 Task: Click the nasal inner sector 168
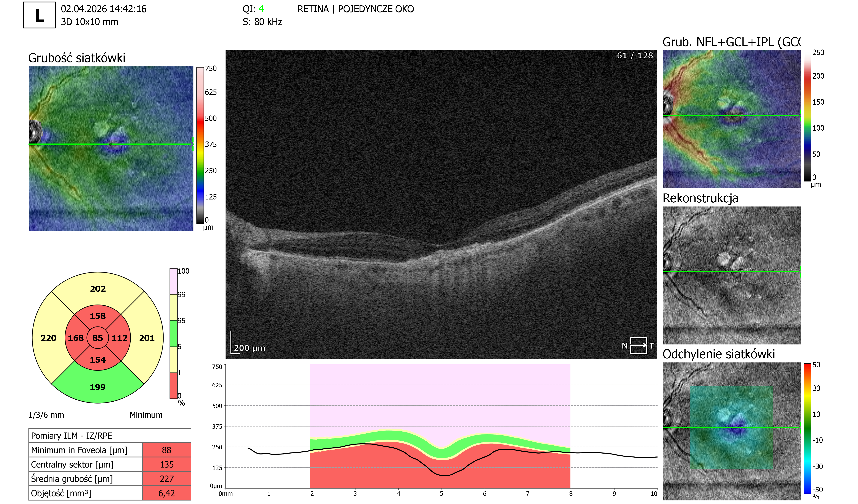coord(76,338)
